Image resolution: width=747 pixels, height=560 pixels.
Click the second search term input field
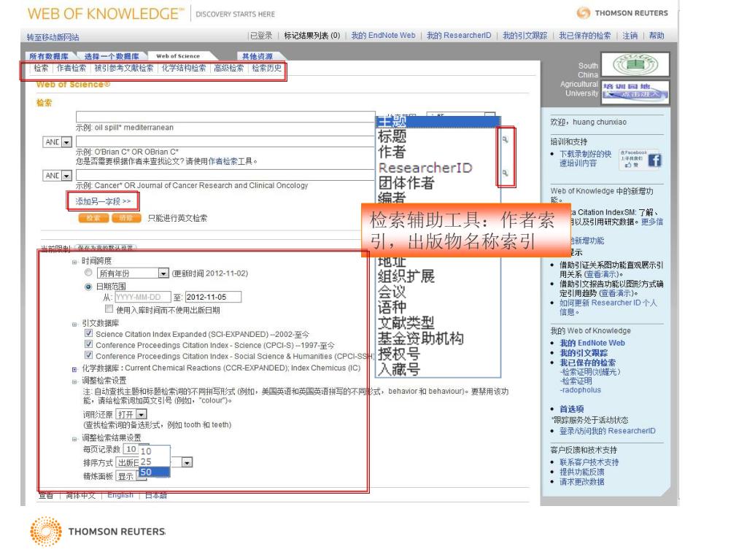point(225,142)
